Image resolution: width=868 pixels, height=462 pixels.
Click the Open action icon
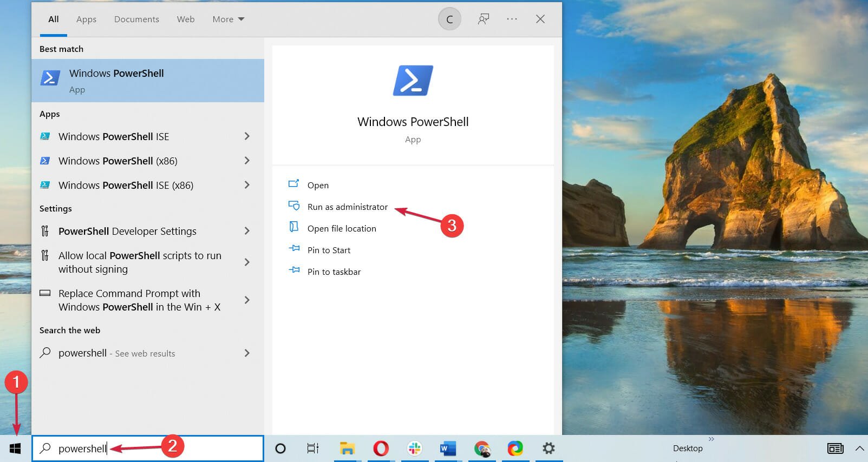click(x=293, y=183)
